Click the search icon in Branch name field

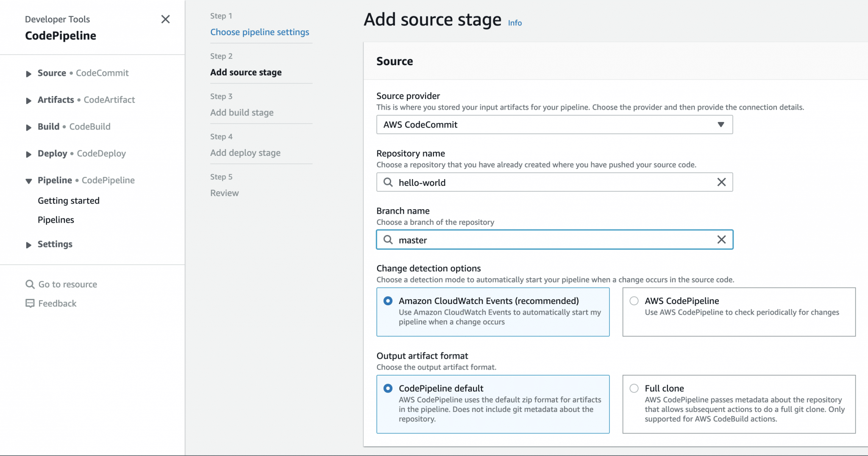[388, 240]
